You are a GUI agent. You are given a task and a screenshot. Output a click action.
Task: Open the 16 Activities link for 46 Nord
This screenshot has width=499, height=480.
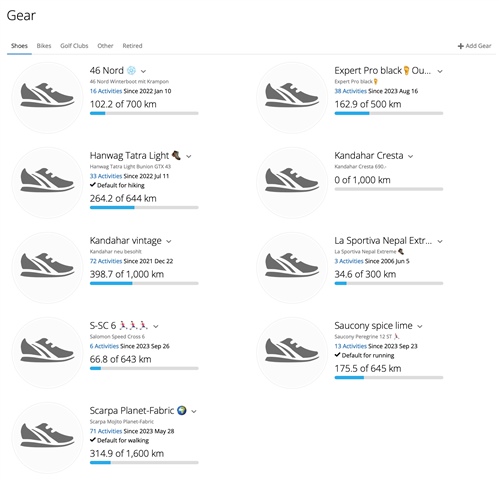click(106, 91)
